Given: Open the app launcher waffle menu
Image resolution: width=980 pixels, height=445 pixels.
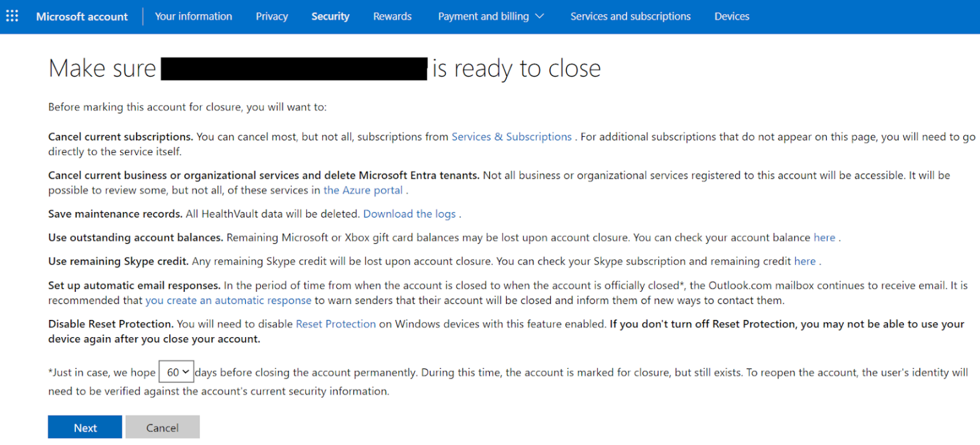Looking at the screenshot, I should click(11, 16).
